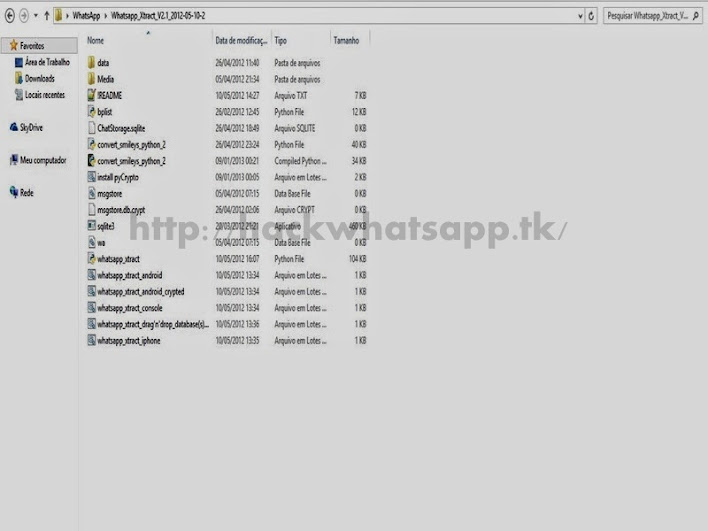Select the msgstore Data Base File icon

coord(91,193)
